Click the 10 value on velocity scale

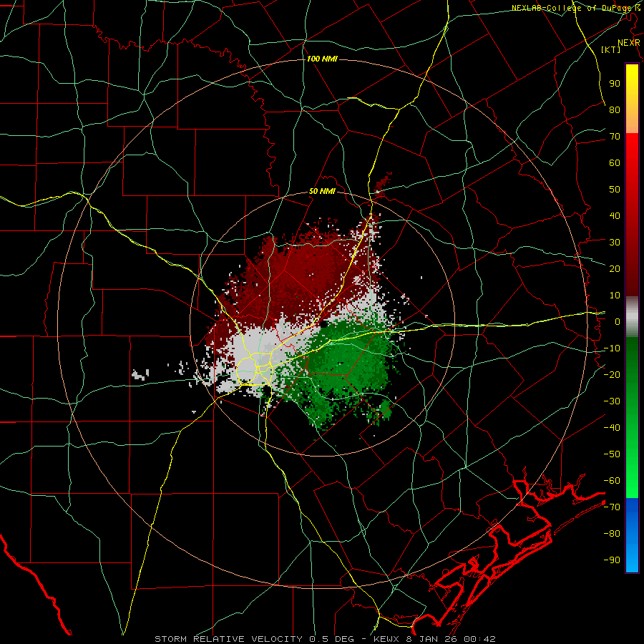(x=615, y=296)
